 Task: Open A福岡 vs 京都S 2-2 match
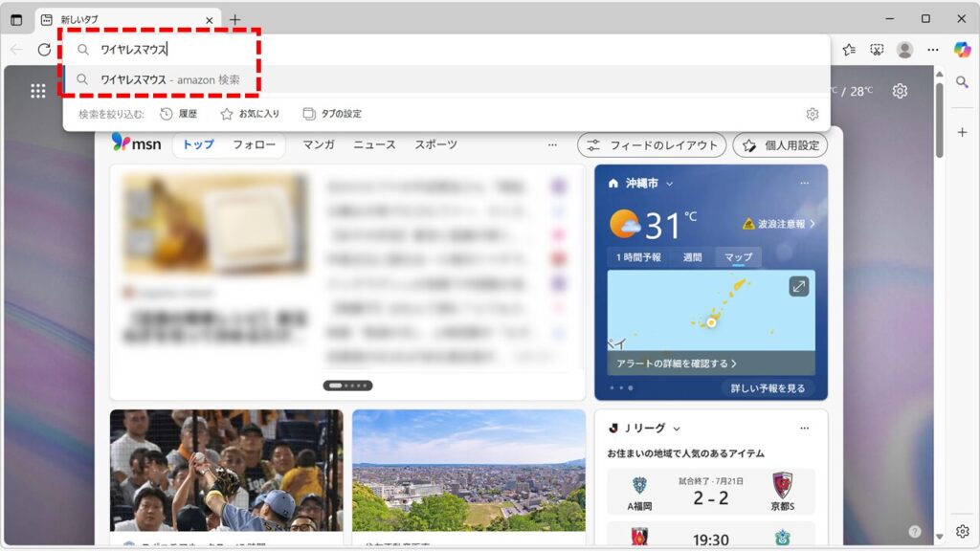click(x=711, y=493)
